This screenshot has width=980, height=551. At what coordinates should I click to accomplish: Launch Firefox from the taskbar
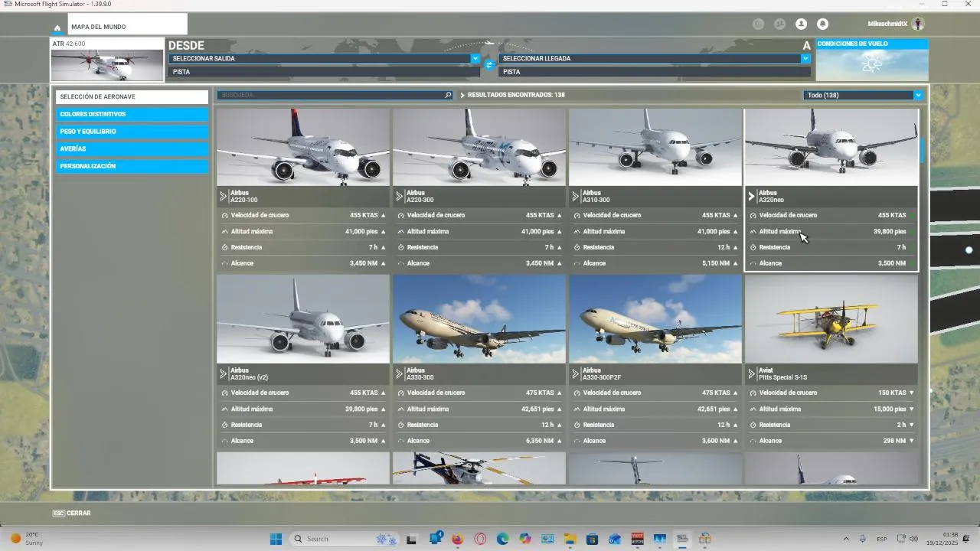(458, 539)
